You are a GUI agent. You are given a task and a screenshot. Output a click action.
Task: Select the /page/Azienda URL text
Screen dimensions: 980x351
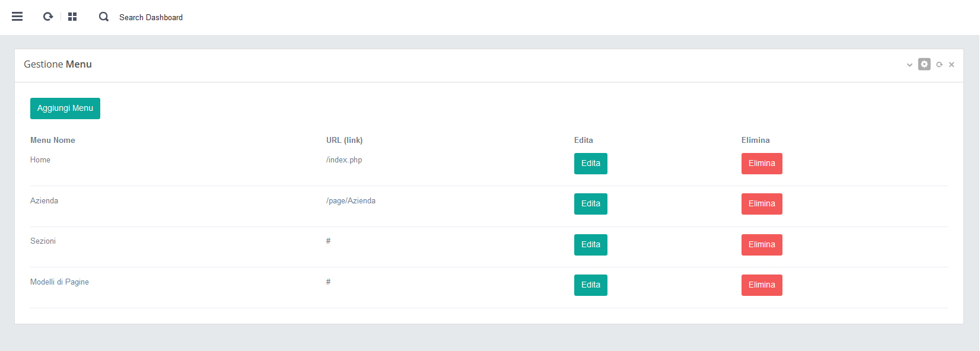coord(351,201)
